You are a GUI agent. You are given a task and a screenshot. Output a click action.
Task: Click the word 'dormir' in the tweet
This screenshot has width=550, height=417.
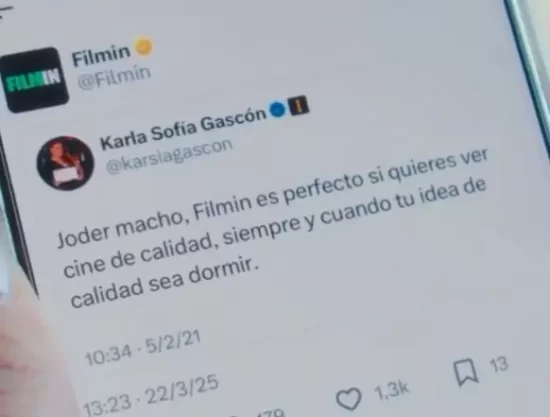[224, 271]
